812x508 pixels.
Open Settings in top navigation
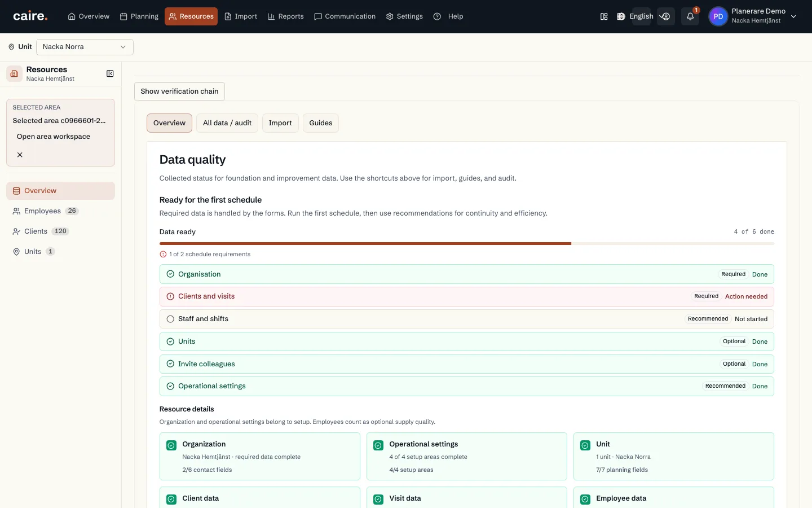(404, 16)
